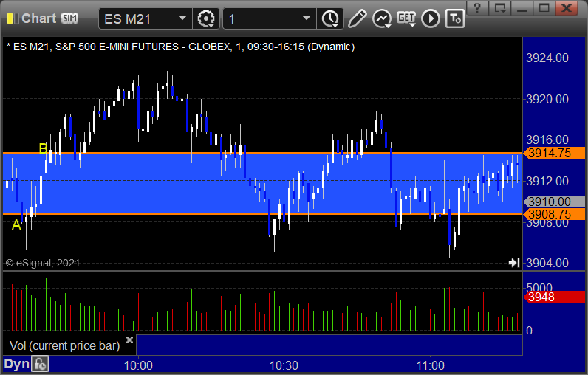The height and width of the screenshot is (375, 588).
Task: Click the scroll-to-latest-bar arrow icon
Action: [514, 263]
